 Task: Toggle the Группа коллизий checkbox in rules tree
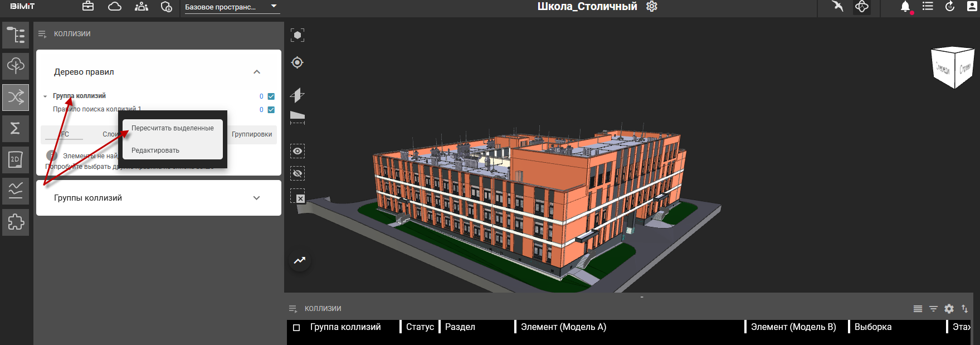pos(271,96)
